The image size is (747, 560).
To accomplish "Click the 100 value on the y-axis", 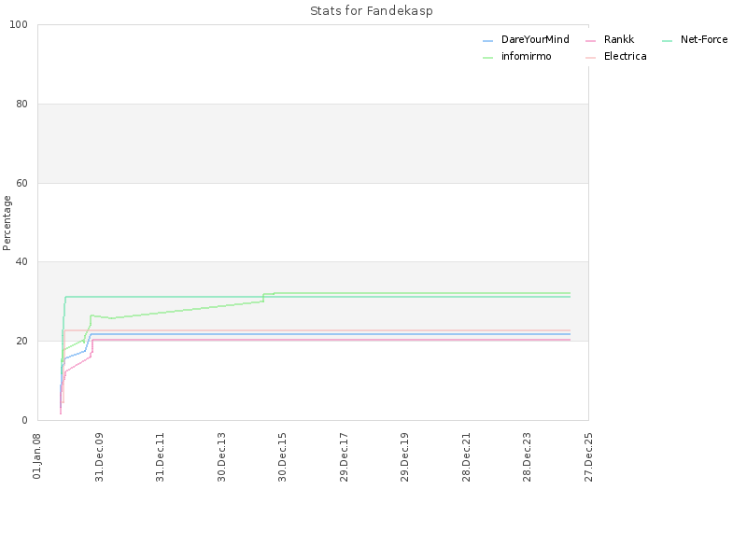I will click(19, 25).
